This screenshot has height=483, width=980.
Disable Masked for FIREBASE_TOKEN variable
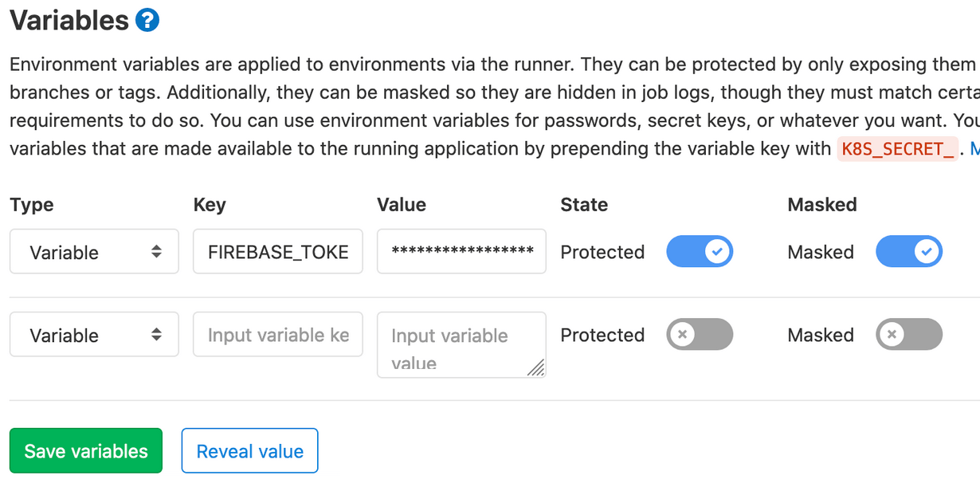(x=909, y=252)
